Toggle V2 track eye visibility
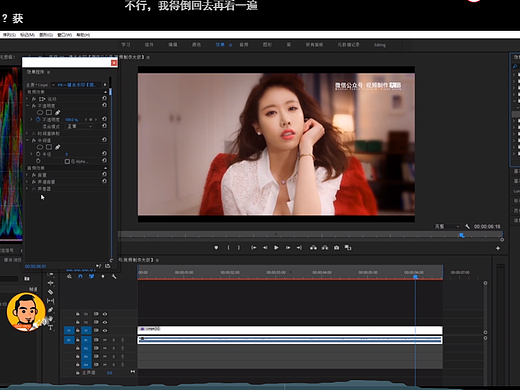520x390 pixels. 105,322
